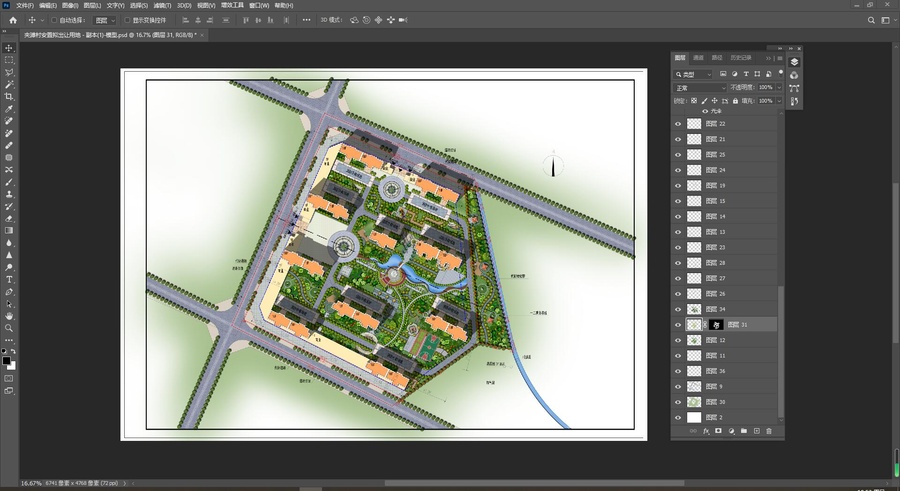
Task: Click the layer mask thumbnail of 图层 31
Action: coord(716,324)
